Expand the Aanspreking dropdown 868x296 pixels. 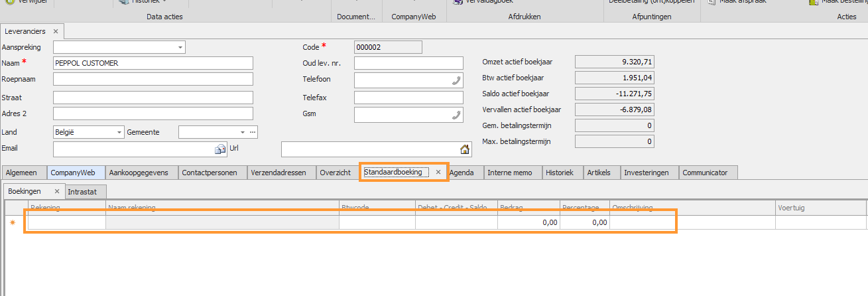click(x=180, y=47)
